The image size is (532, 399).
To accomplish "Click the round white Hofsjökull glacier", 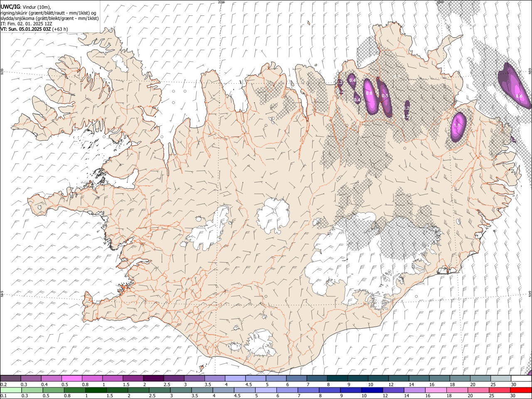I will 273,216.
